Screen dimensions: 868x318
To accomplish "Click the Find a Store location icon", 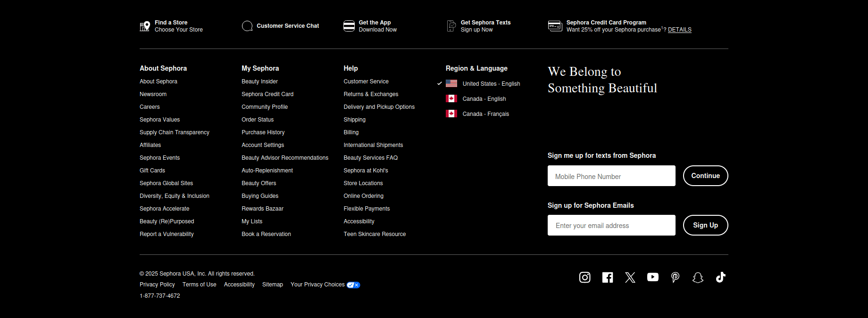I will click(x=145, y=26).
